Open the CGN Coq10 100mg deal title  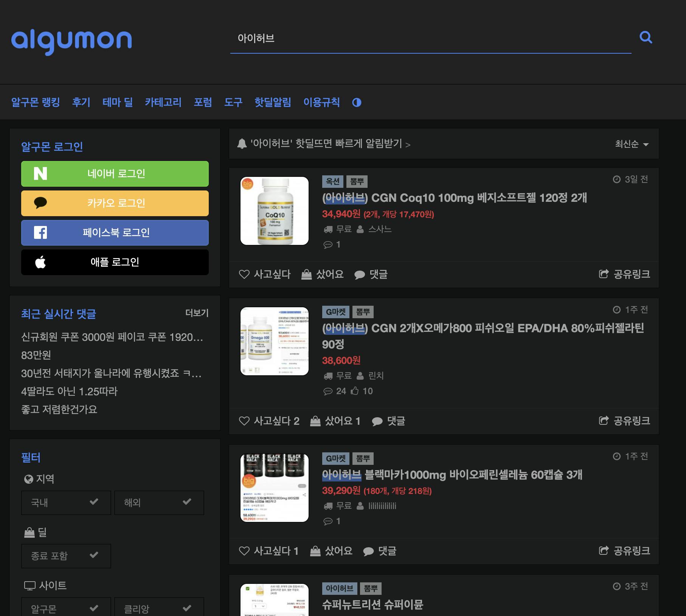pyautogui.click(x=455, y=198)
